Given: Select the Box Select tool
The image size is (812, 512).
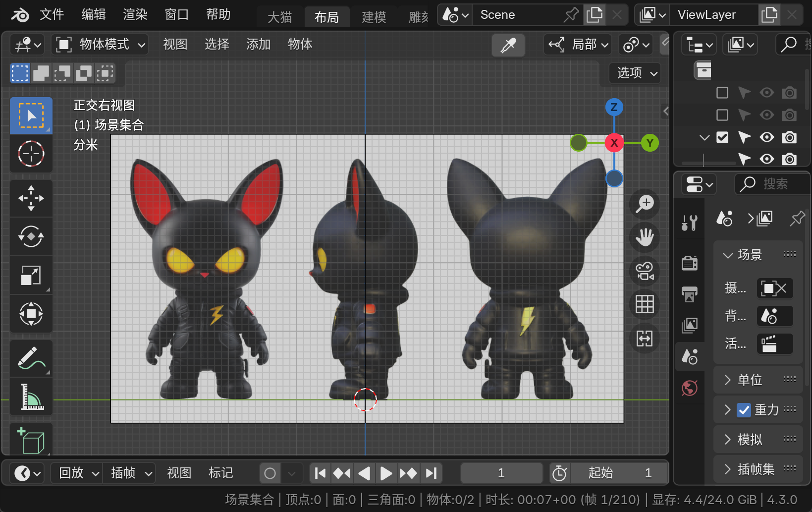Looking at the screenshot, I should coord(31,115).
